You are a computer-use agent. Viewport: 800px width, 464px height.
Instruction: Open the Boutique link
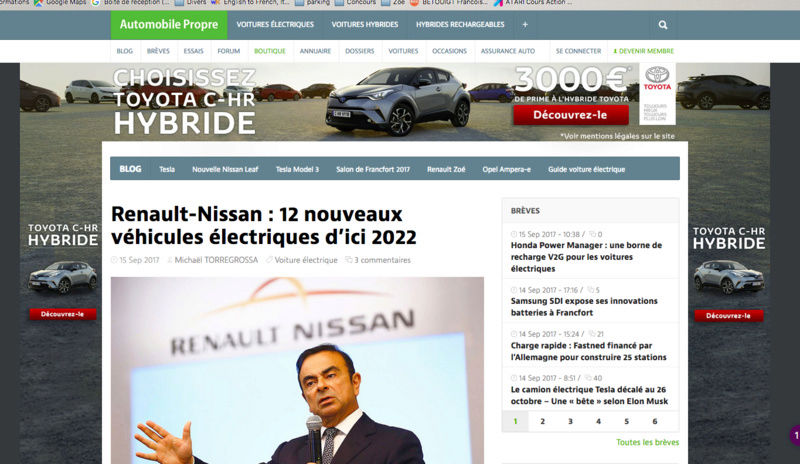click(270, 51)
